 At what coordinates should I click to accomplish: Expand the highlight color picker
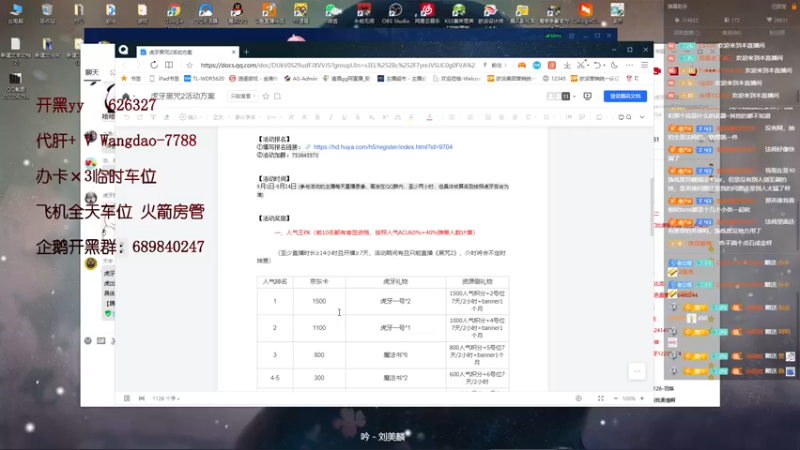tap(418, 117)
